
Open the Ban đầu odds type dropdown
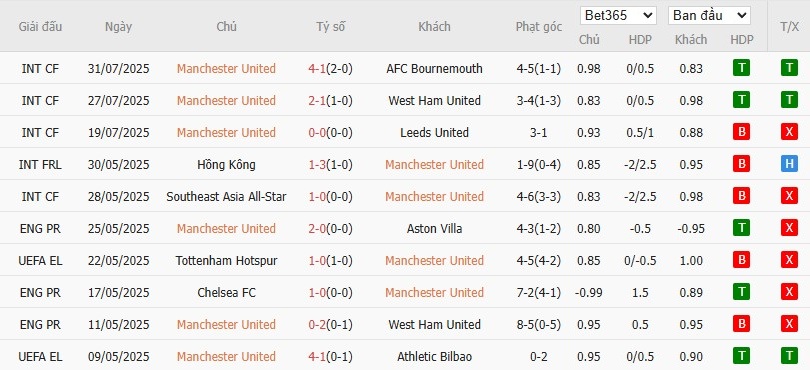pos(709,16)
